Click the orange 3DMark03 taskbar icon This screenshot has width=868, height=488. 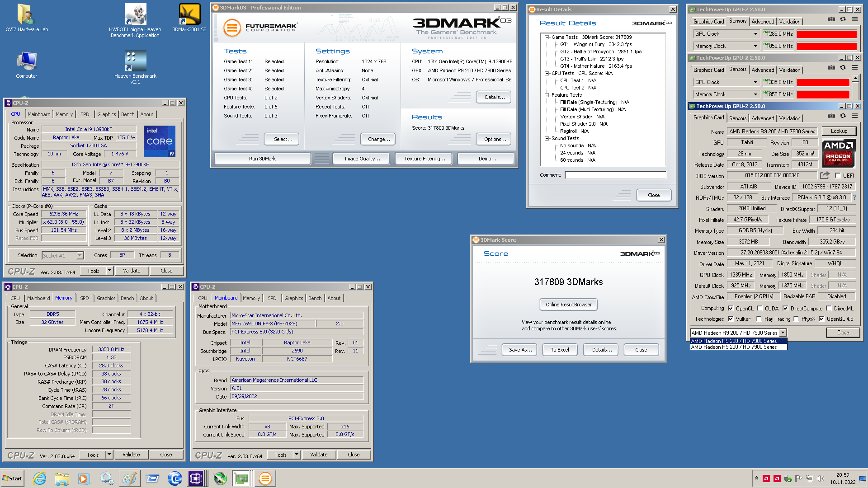(x=265, y=479)
